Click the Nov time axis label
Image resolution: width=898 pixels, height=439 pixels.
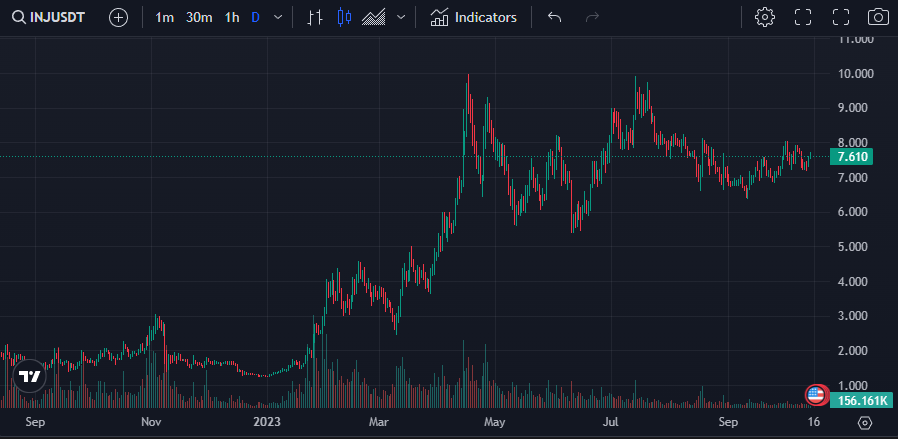[151, 423]
